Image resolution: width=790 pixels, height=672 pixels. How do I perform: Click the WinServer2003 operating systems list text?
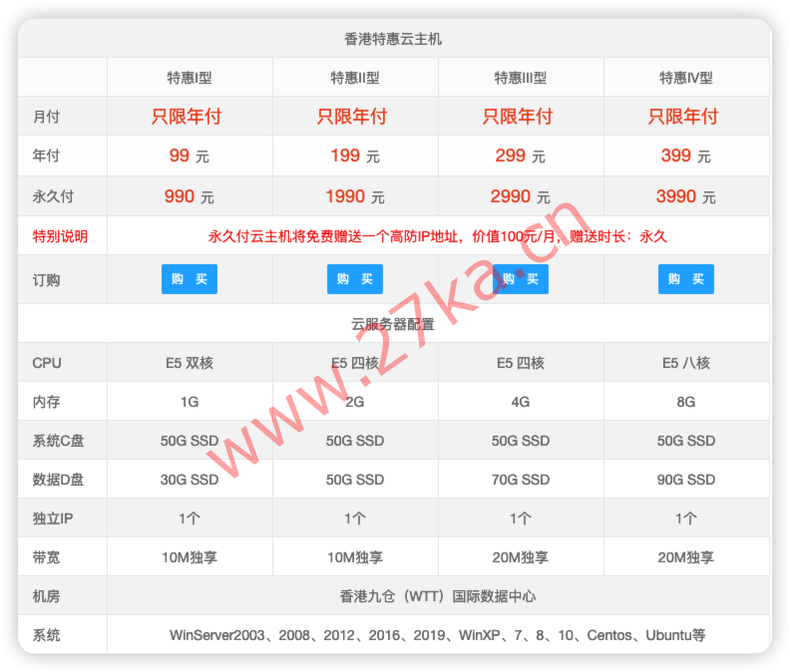pyautogui.click(x=437, y=635)
